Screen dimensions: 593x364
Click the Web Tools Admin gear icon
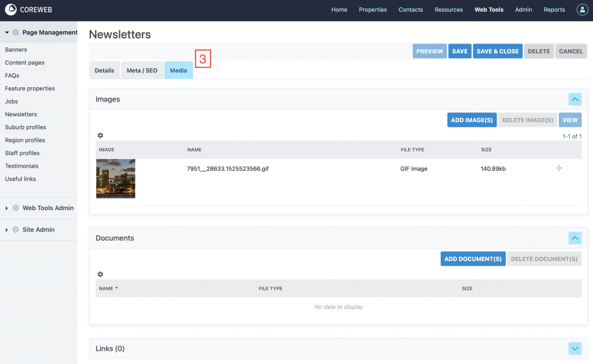point(16,208)
